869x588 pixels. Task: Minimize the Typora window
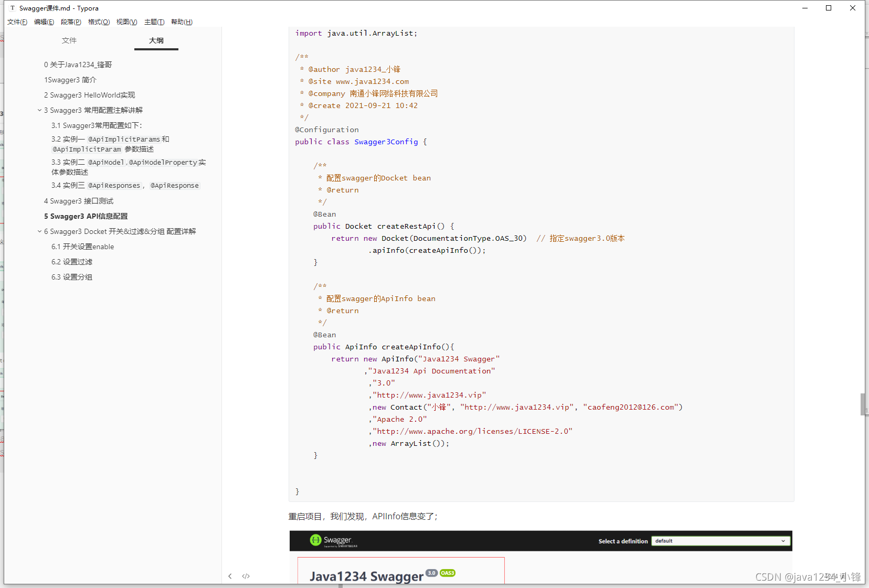(x=805, y=8)
